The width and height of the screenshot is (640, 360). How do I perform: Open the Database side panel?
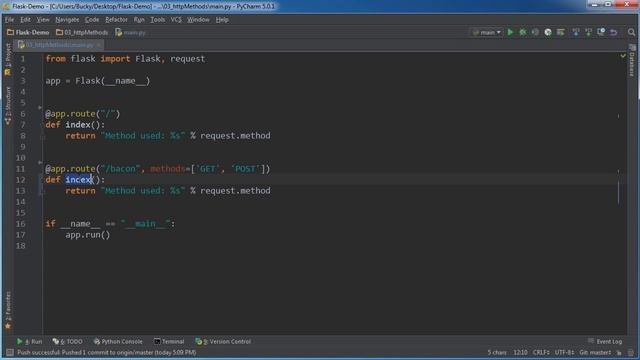coord(632,60)
